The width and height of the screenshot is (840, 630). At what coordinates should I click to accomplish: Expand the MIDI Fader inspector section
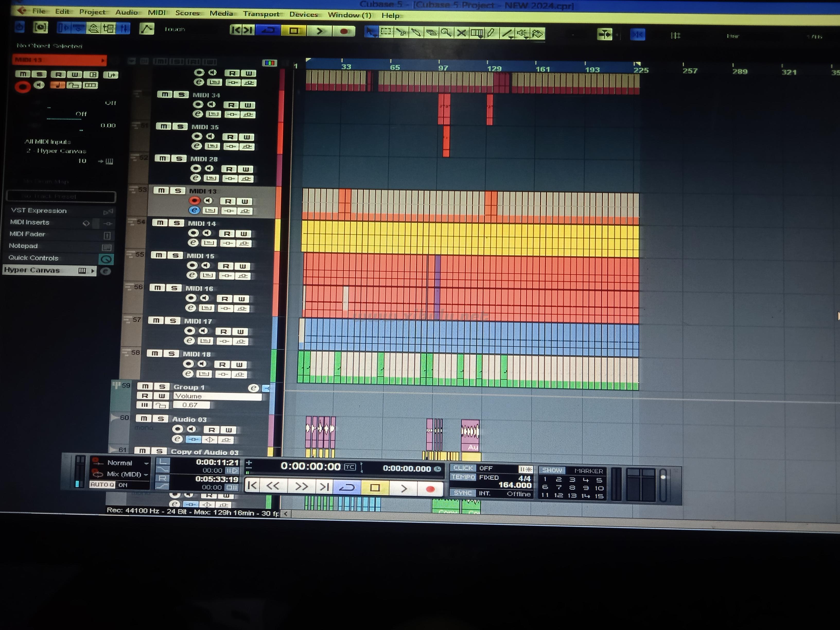tap(27, 234)
